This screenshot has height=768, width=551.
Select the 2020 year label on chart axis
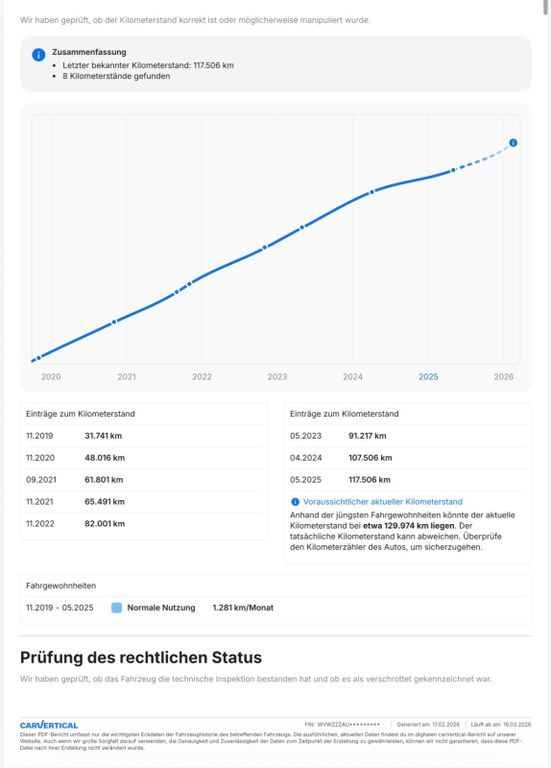click(x=51, y=377)
